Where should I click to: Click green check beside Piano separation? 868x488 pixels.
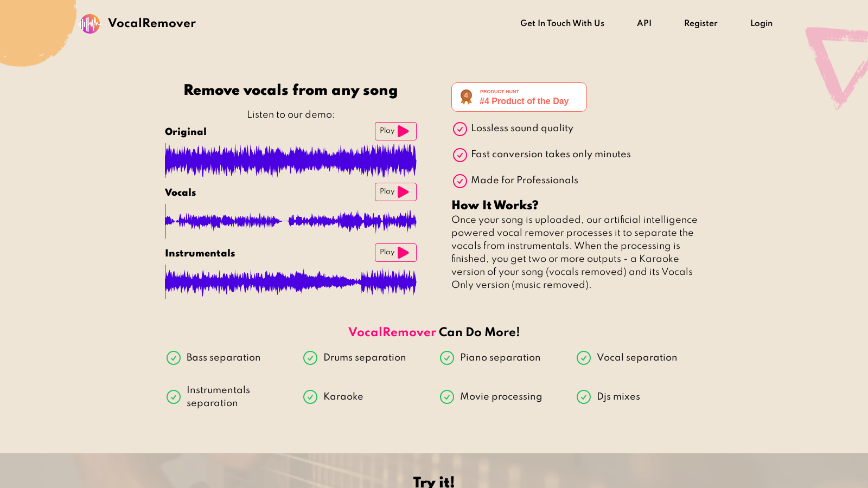coord(447,358)
